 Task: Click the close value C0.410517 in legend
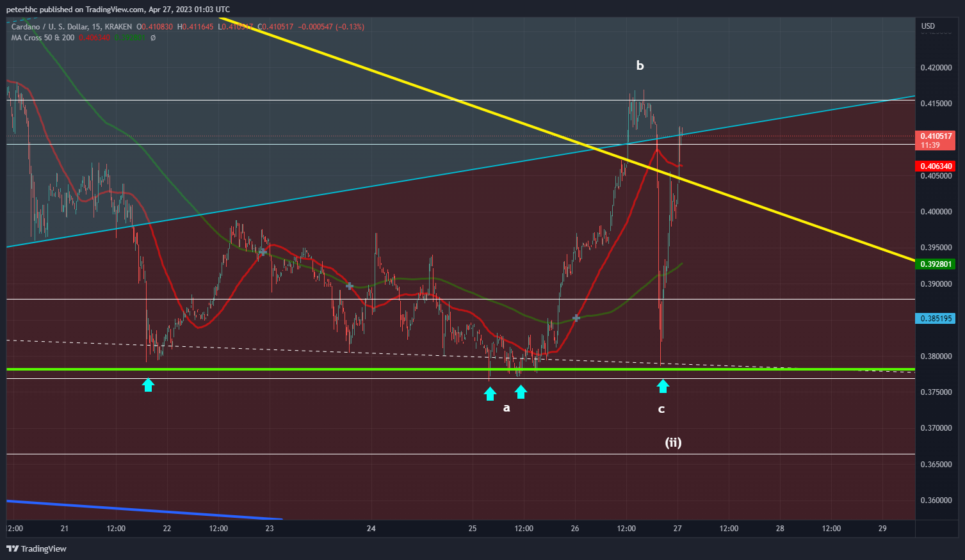275,27
